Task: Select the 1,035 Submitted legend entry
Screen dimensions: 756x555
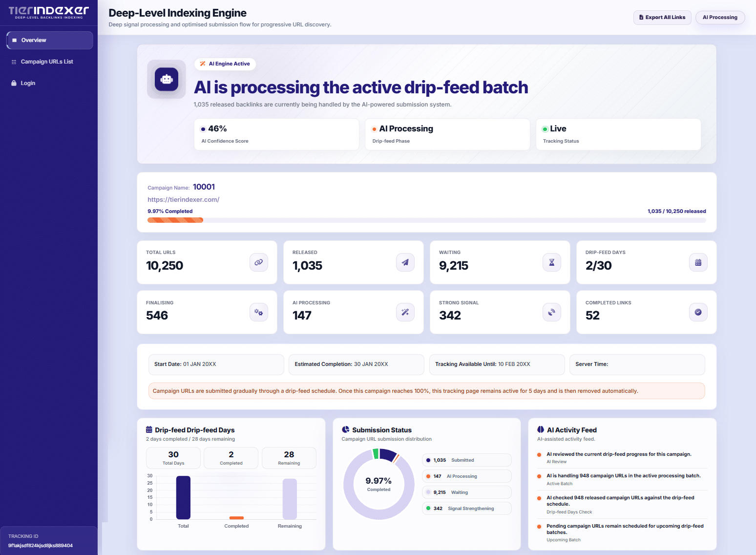Action: click(x=466, y=460)
